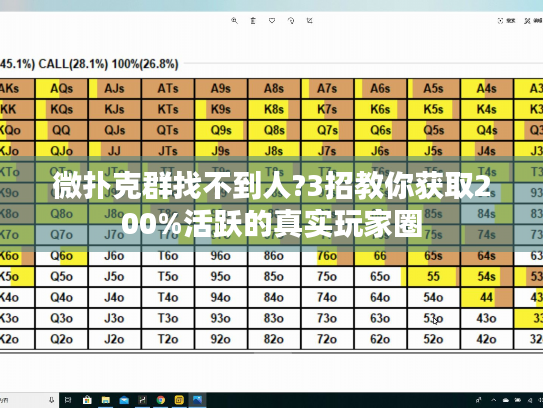Select the A6s cell
543x408 pixels.
coord(381,89)
